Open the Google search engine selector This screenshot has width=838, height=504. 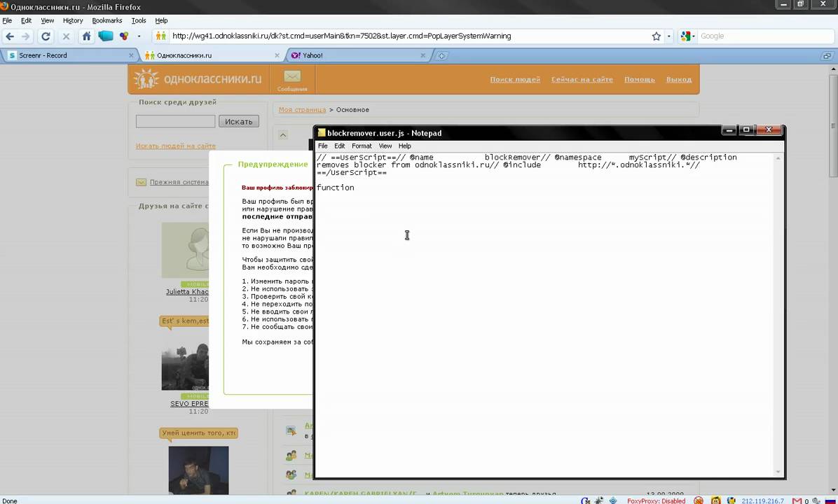pos(687,36)
